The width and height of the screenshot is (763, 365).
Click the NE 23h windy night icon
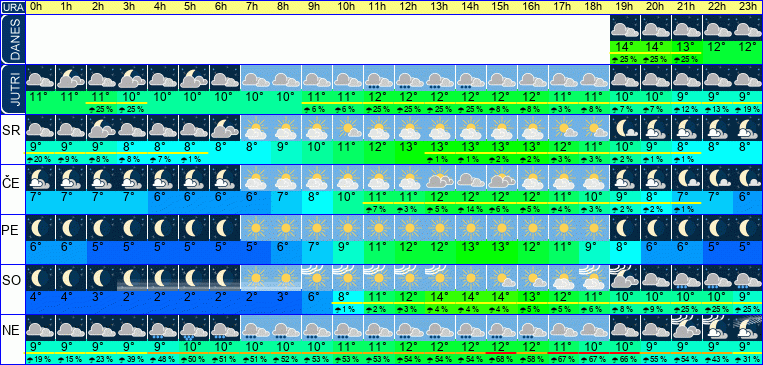point(747,328)
